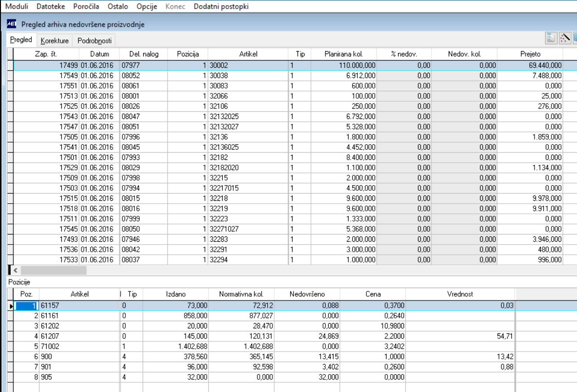Click the partially visible blue toolbar icon
This screenshot has width=577, height=392.
575,38
